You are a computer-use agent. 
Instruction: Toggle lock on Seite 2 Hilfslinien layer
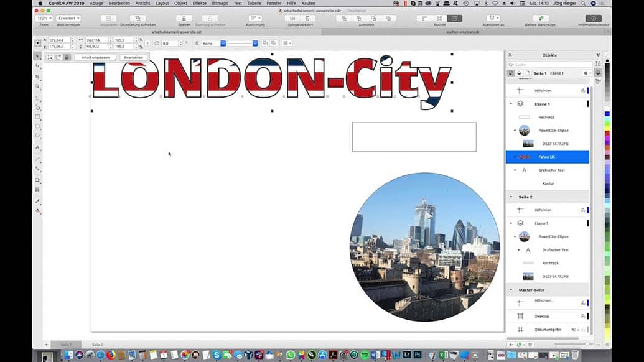[x=582, y=210]
